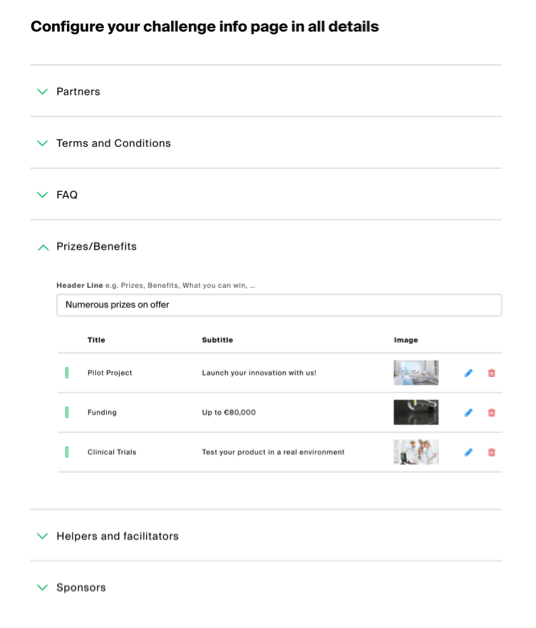The image size is (536, 628).
Task: Edit the Pilot Project prize with pencil icon
Action: click(x=468, y=373)
